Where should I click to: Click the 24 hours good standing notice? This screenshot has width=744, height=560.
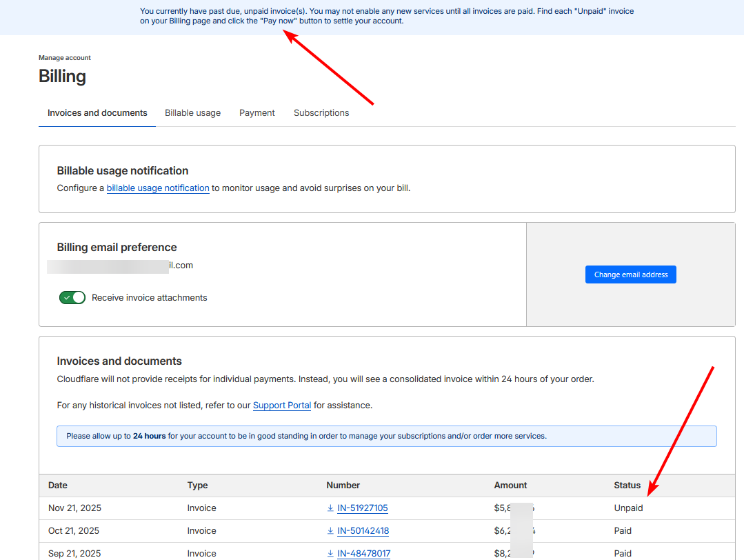387,436
